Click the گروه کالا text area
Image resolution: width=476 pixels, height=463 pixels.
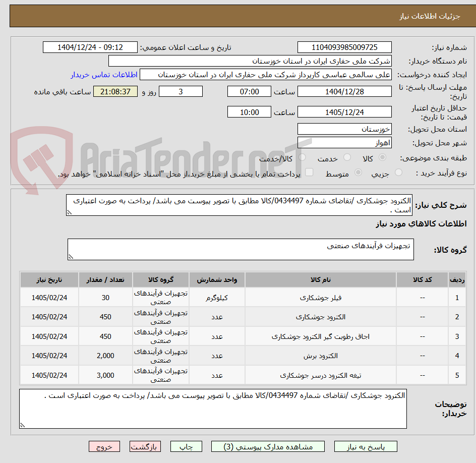click(x=241, y=249)
